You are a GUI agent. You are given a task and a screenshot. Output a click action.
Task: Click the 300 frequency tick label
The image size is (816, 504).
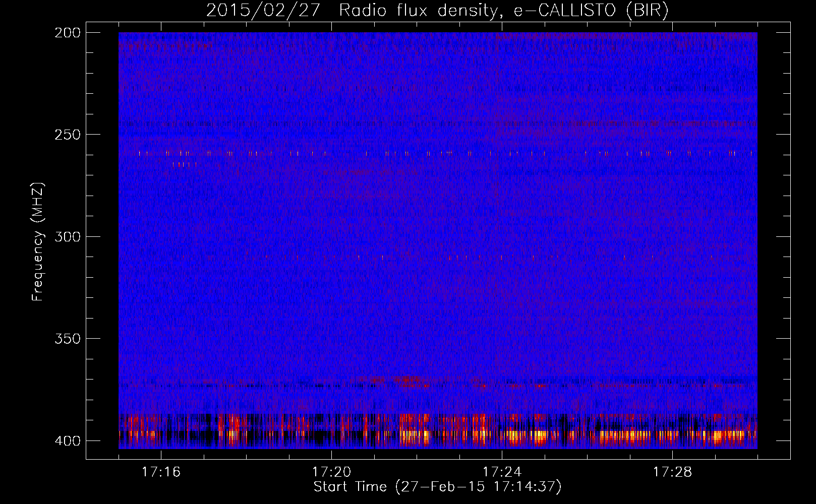coord(67,237)
